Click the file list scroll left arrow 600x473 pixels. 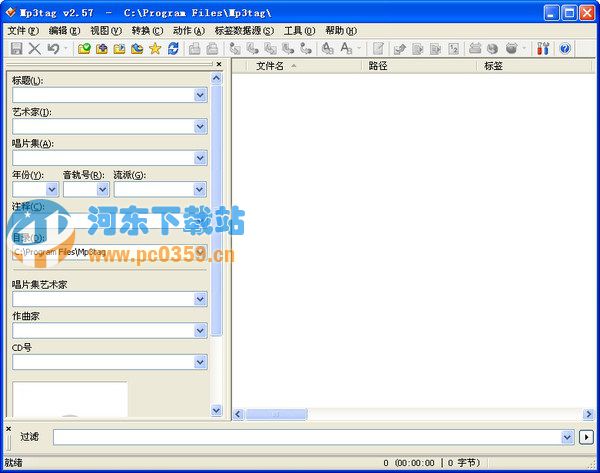(238, 414)
